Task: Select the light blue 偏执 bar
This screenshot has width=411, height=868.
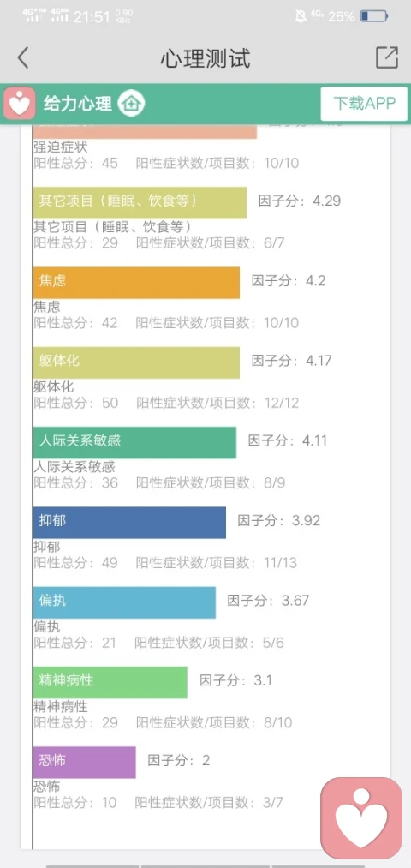Action: [124, 602]
